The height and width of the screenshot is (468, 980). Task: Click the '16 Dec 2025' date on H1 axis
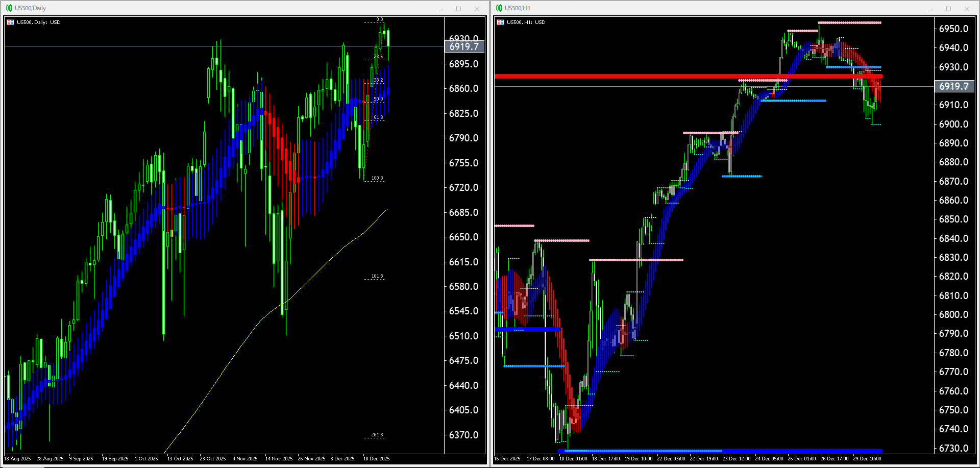507,459
